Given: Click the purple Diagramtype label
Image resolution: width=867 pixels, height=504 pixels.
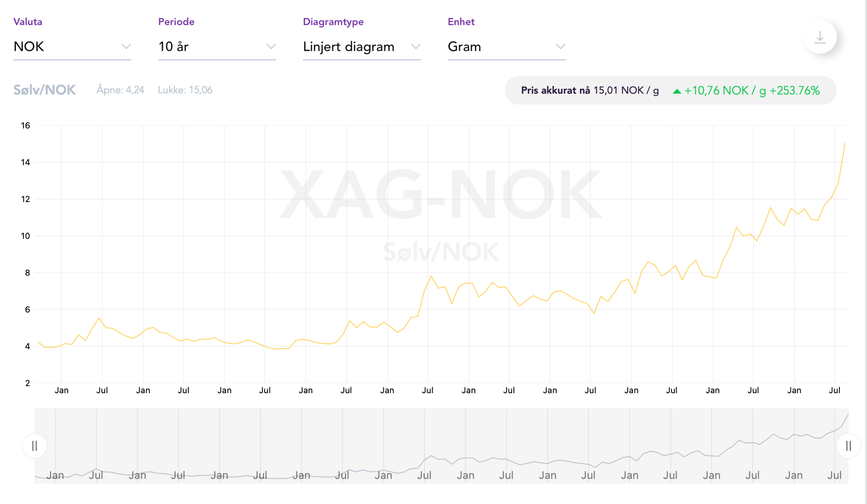Looking at the screenshot, I should click(x=333, y=22).
